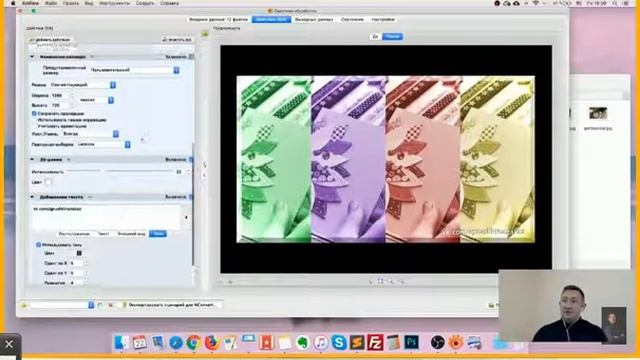Collapse the Add text section
The width and height of the screenshot is (640, 360).
pyautogui.click(x=32, y=197)
